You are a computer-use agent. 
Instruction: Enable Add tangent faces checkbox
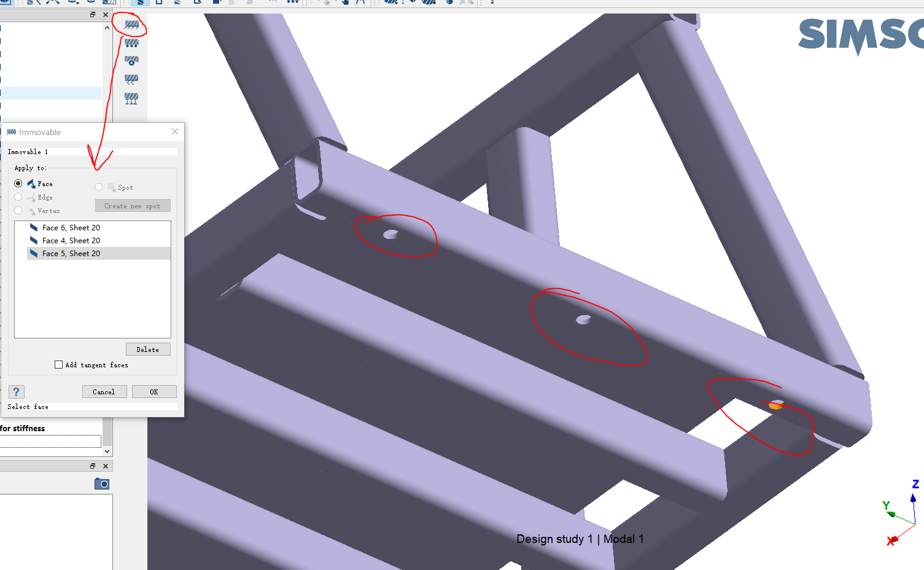tap(59, 365)
